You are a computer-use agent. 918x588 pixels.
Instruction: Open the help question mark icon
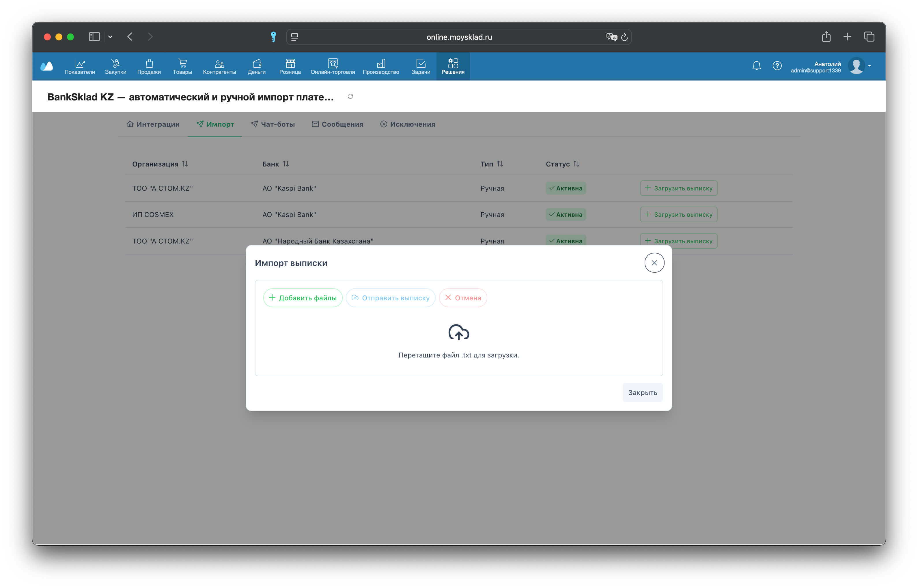click(x=777, y=66)
